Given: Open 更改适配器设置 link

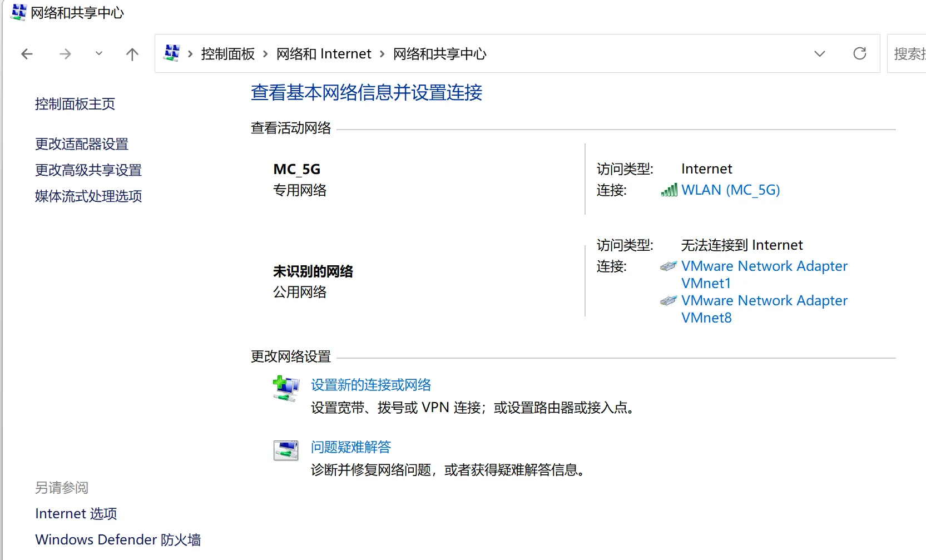Looking at the screenshot, I should (x=82, y=144).
